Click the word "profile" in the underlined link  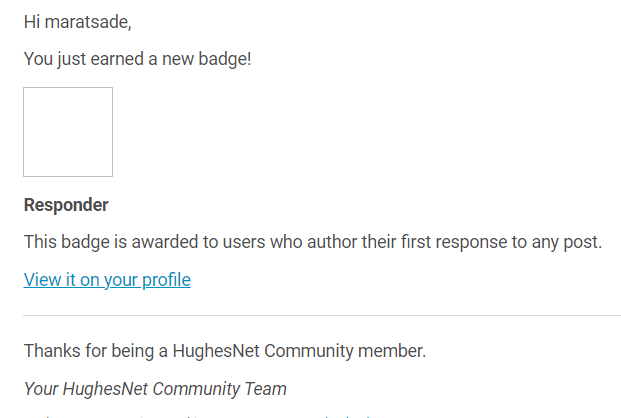point(165,280)
